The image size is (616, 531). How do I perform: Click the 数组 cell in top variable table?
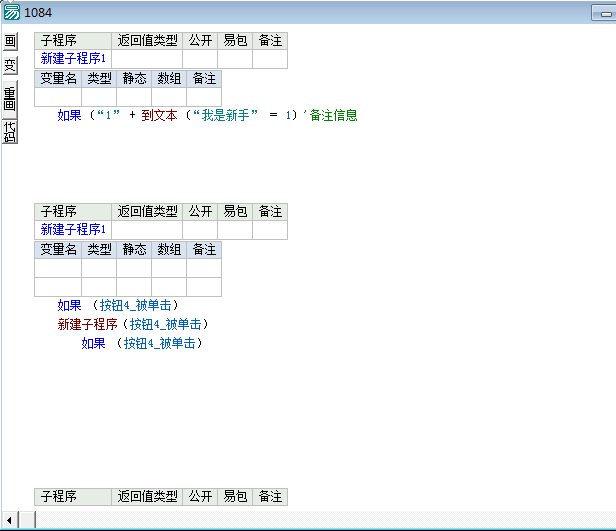click(169, 97)
